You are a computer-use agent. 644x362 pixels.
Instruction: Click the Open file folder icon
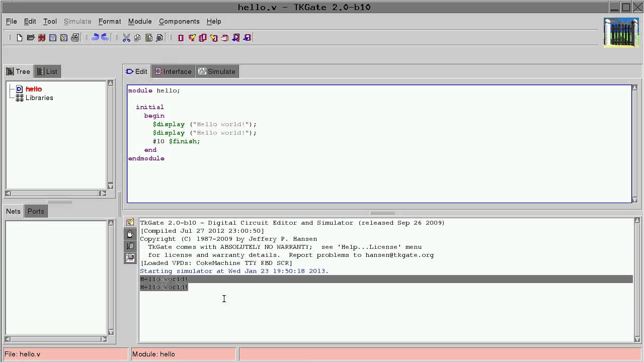click(x=31, y=38)
